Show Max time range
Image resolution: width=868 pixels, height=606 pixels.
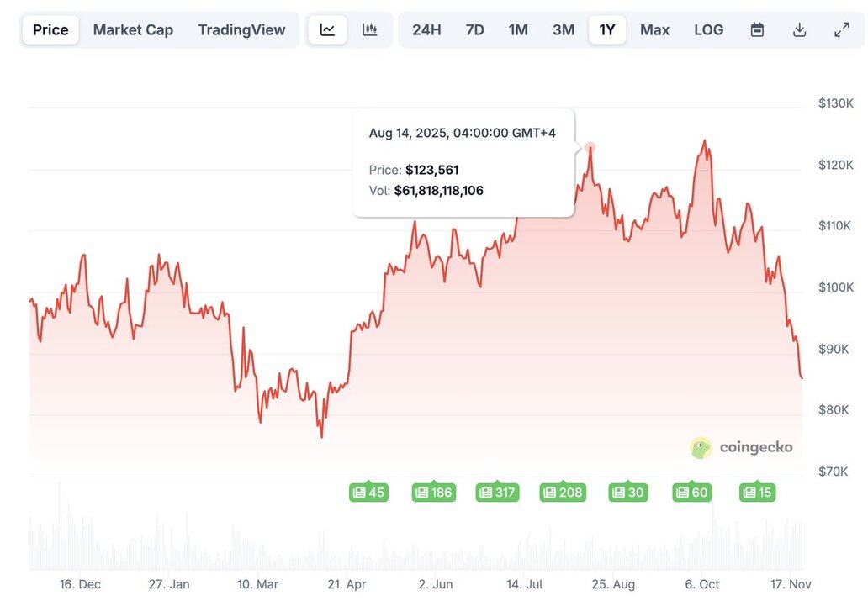[654, 30]
